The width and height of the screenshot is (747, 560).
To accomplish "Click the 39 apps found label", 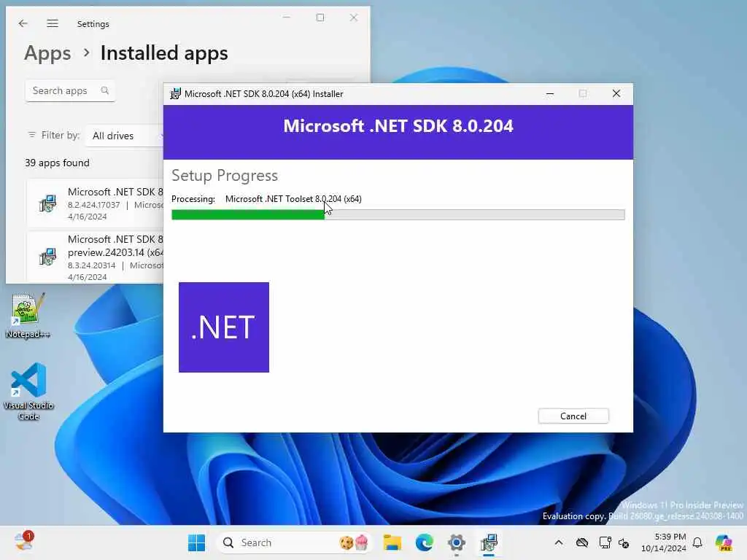I will tap(57, 163).
